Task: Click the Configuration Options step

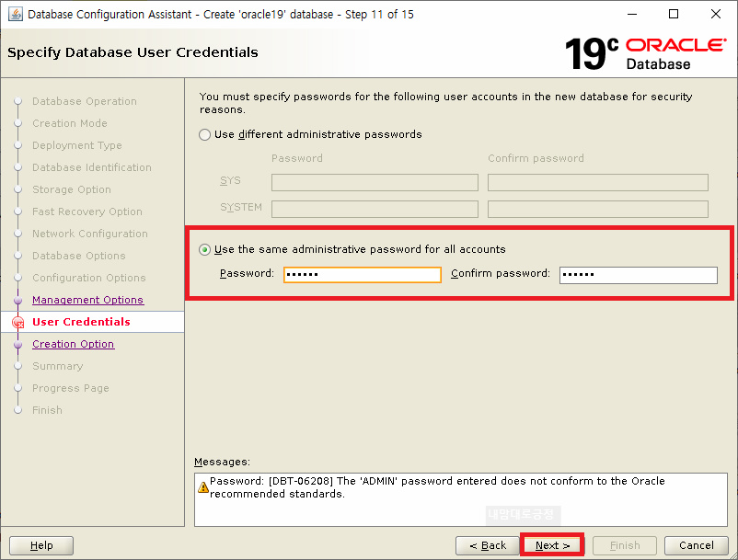Action: click(89, 279)
